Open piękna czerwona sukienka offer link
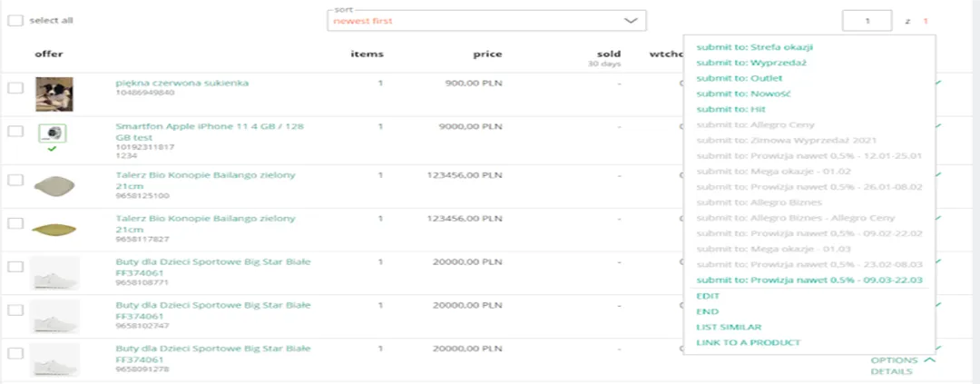The height and width of the screenshot is (384, 980). point(181,83)
